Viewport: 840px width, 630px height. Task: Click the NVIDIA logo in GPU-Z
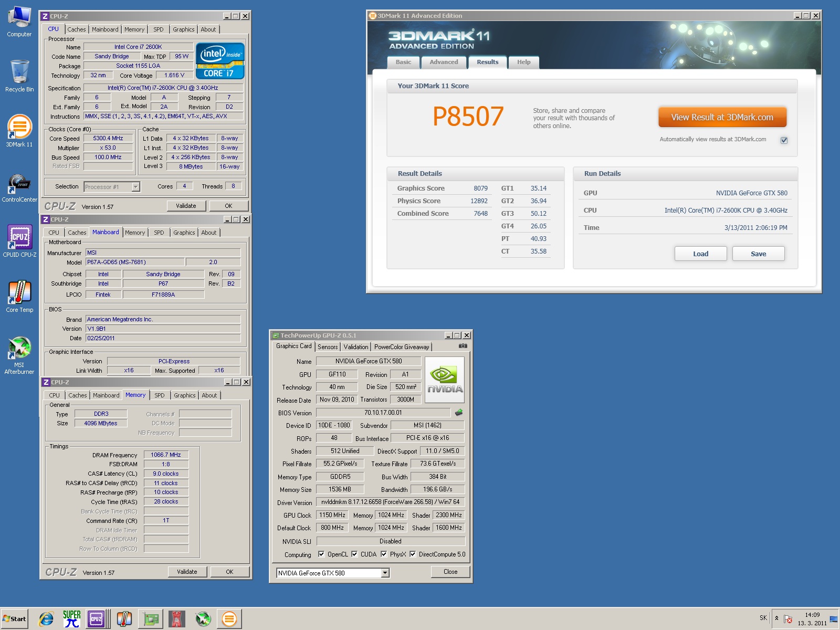[444, 380]
